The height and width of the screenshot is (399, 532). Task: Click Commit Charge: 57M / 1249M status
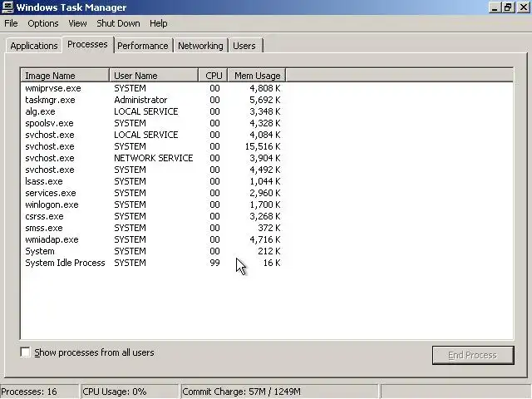point(241,392)
